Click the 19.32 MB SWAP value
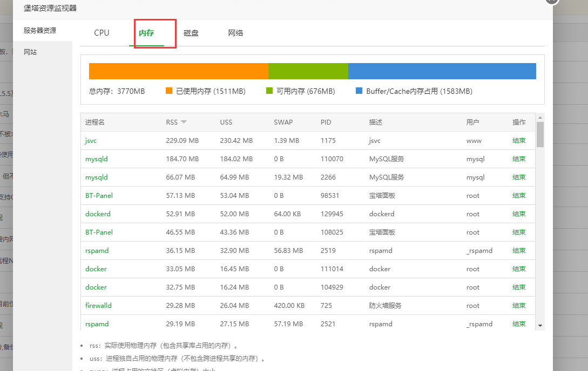Image resolution: width=588 pixels, height=371 pixels. coord(288,177)
